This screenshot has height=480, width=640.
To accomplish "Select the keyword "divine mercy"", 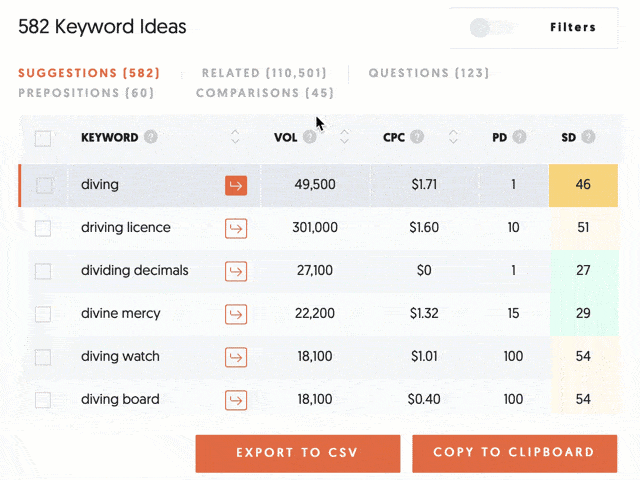I will click(x=120, y=313).
